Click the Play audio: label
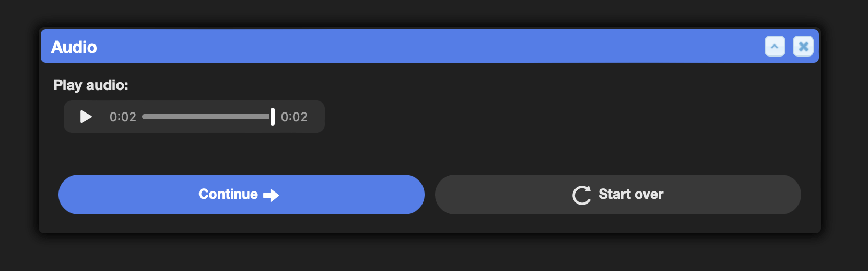868x271 pixels. [x=91, y=85]
